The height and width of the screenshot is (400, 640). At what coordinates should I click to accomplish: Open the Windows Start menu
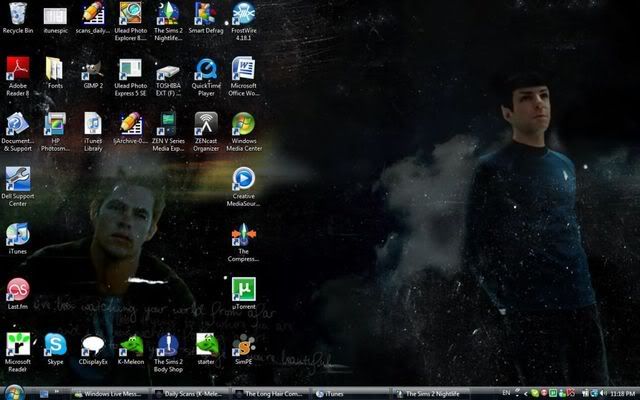pos(14,393)
